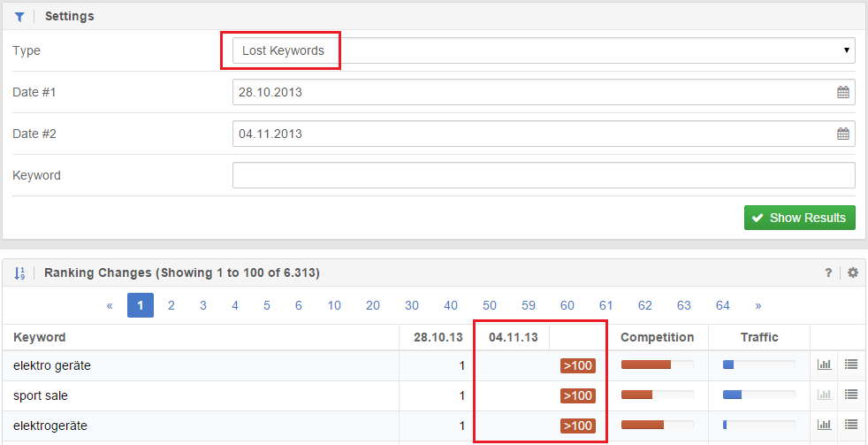This screenshot has width=868, height=445.
Task: Click the Date #2 input field
Action: pos(544,134)
